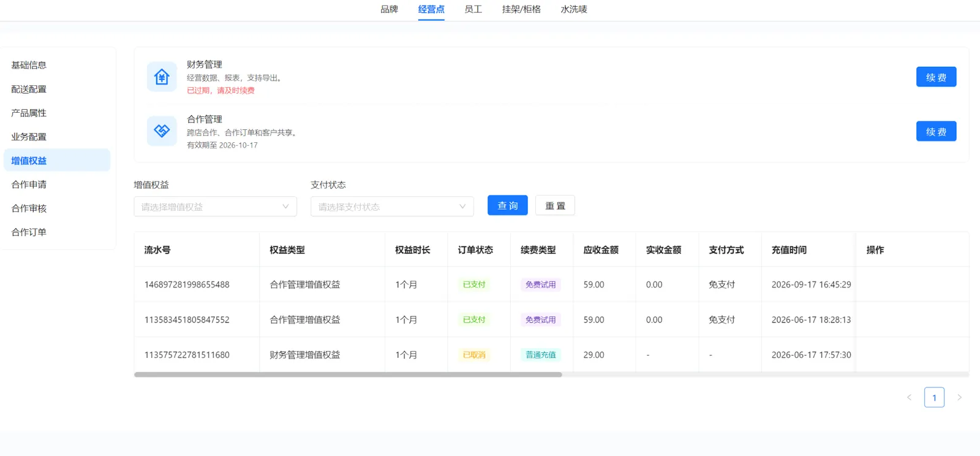The width and height of the screenshot is (980, 456).
Task: Click 免费试用 tag in row 113583451805847552
Action: coord(541,320)
